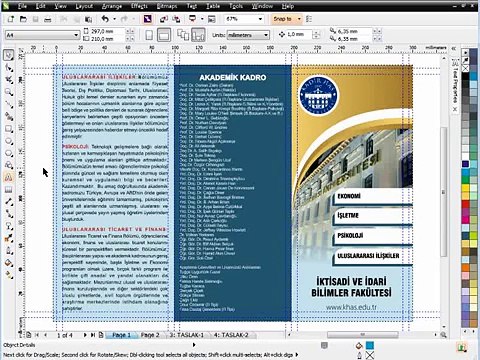
Task: Select the Interactive Fill tool
Action: pos(9,275)
